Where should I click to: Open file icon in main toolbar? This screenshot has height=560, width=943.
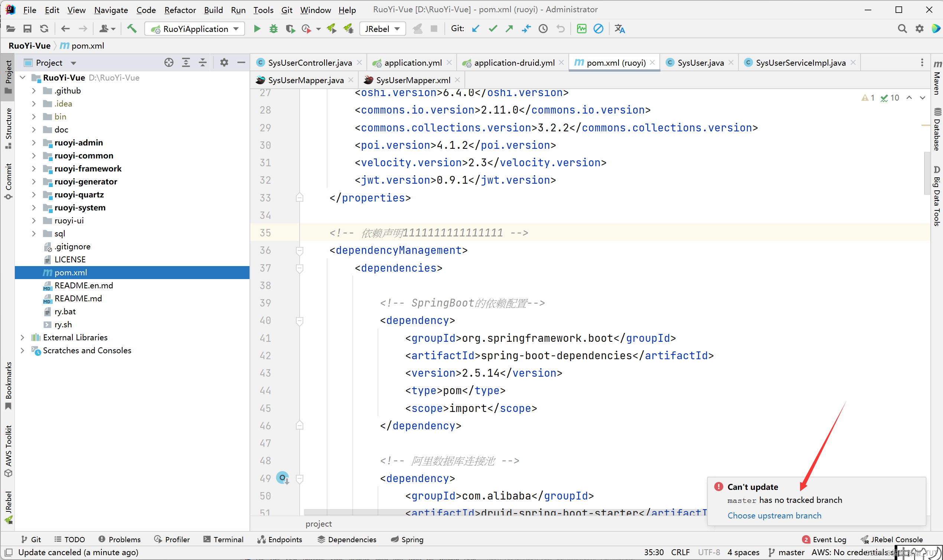10,29
